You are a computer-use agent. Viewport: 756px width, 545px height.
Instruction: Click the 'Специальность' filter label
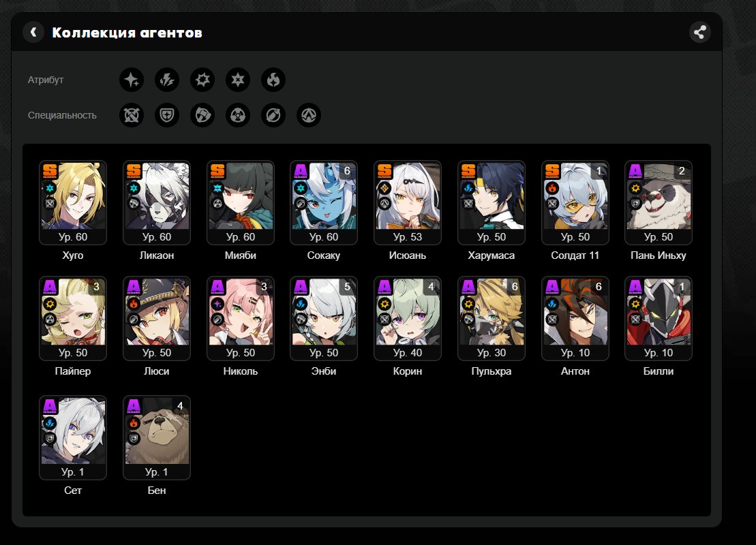pyautogui.click(x=62, y=115)
